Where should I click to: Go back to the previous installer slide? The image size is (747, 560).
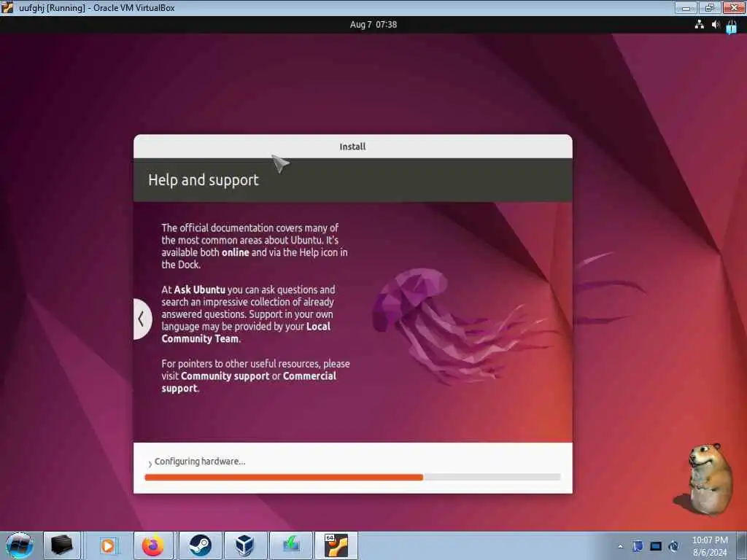tap(142, 319)
